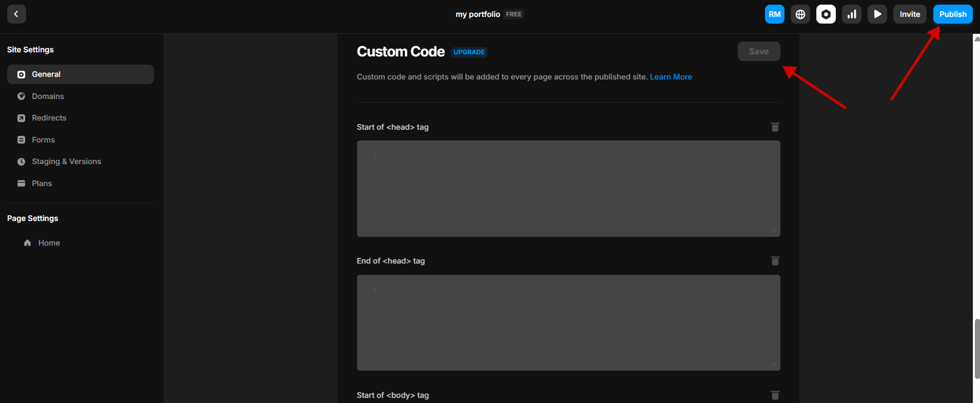
Task: Open the globe localization icon
Action: [x=800, y=14]
